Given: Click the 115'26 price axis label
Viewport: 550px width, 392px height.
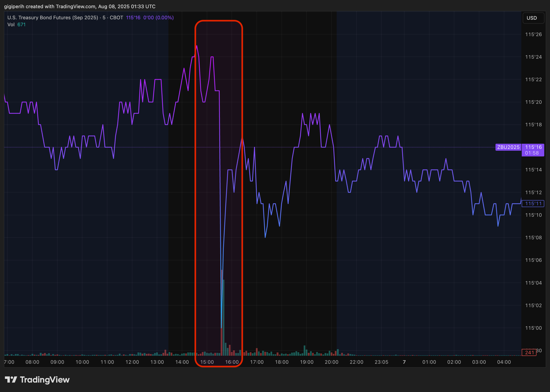Looking at the screenshot, I should pos(533,34).
